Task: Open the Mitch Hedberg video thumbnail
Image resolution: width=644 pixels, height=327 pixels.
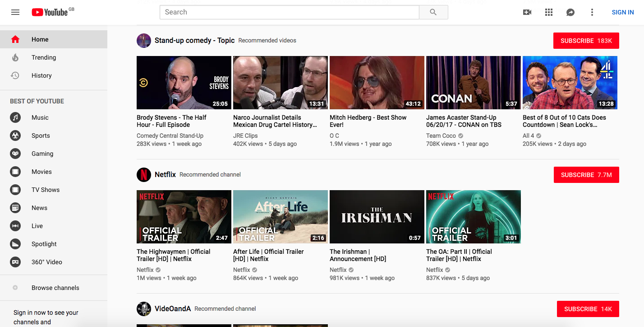Action: [x=377, y=83]
